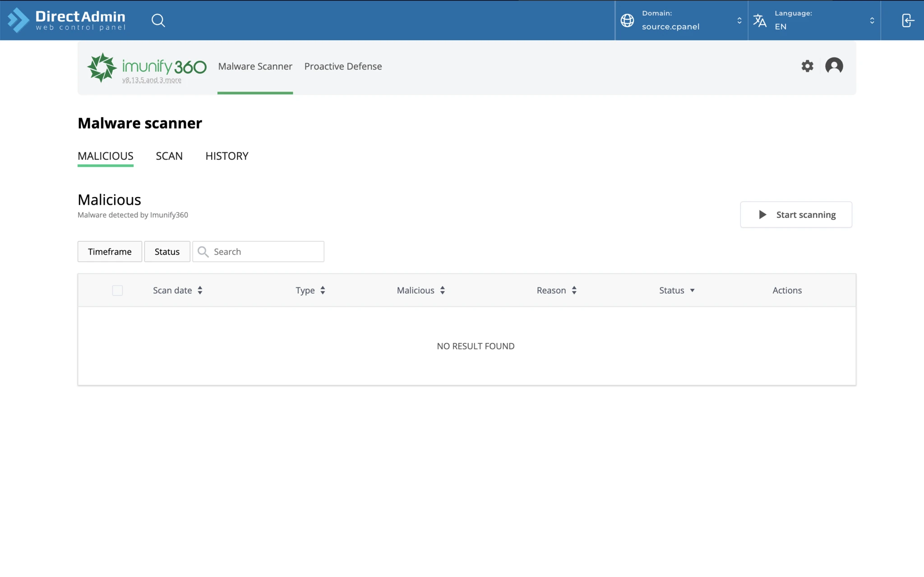Sort by Type column arrows
The width and height of the screenshot is (924, 577).
click(323, 291)
